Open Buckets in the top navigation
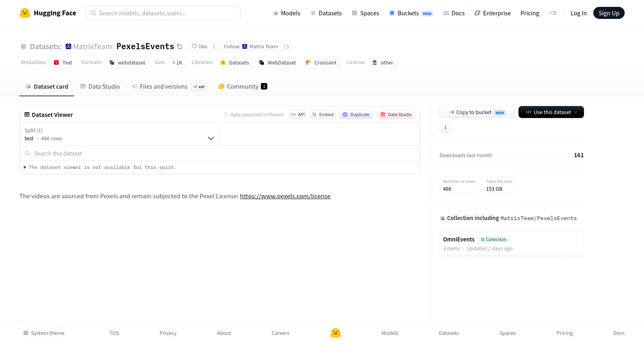Viewport: 644px width, 347px height. pyautogui.click(x=411, y=13)
